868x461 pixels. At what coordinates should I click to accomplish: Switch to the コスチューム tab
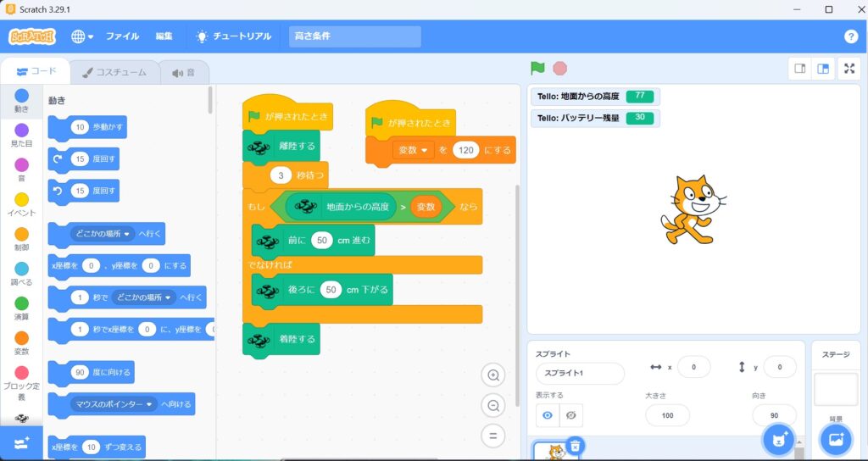(x=114, y=73)
